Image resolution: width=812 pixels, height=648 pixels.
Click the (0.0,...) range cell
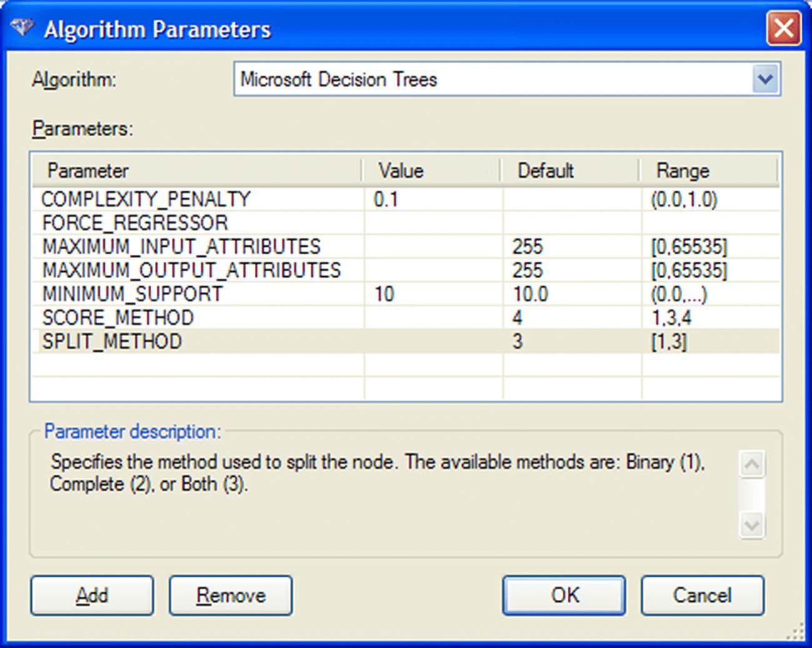711,294
